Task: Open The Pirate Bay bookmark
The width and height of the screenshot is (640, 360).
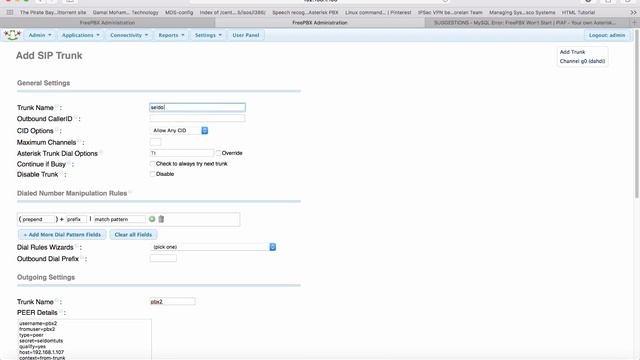Action: tap(53, 13)
